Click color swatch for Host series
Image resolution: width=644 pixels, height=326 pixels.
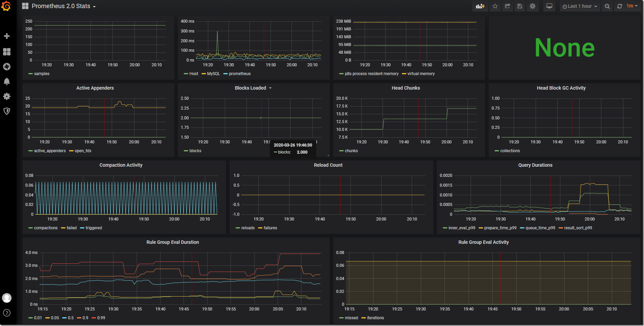(x=186, y=74)
